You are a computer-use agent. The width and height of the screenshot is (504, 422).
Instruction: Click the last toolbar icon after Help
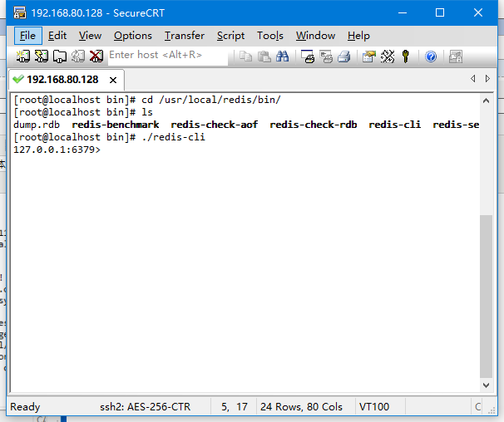[456, 56]
